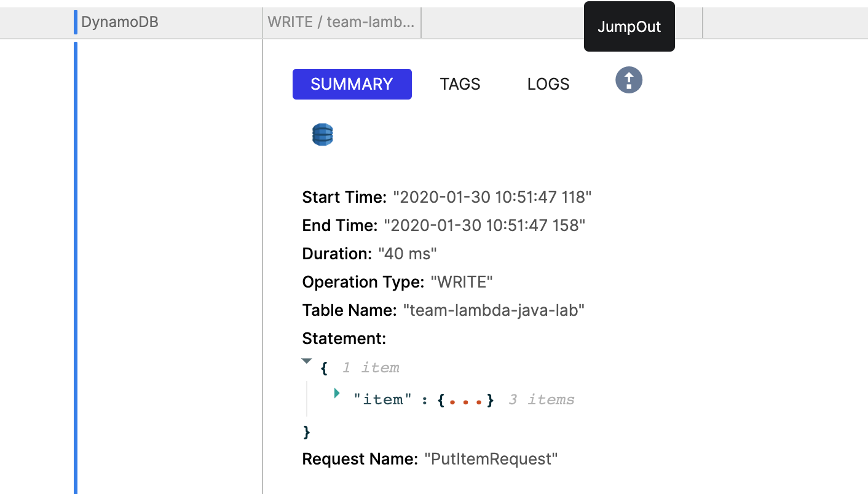Click the Operation Type "WRITE" value
This screenshot has height=494, width=868.
462,282
